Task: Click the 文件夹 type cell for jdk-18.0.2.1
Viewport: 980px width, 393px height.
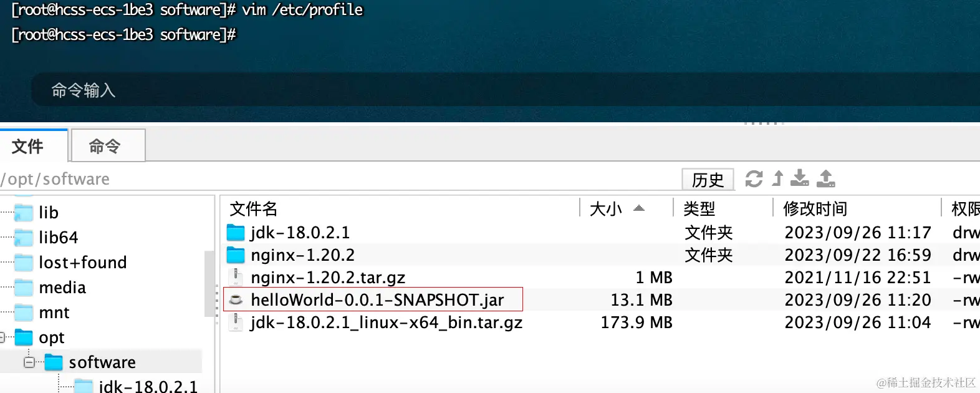Action: [709, 233]
